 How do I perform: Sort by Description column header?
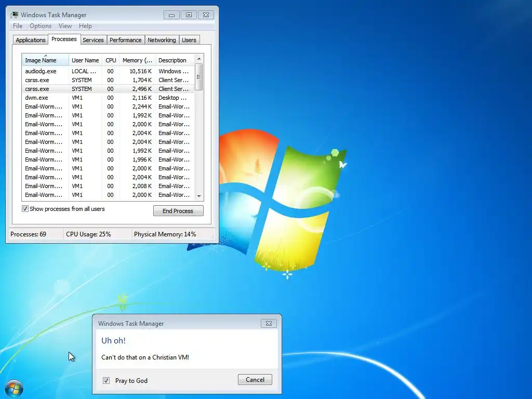point(175,60)
